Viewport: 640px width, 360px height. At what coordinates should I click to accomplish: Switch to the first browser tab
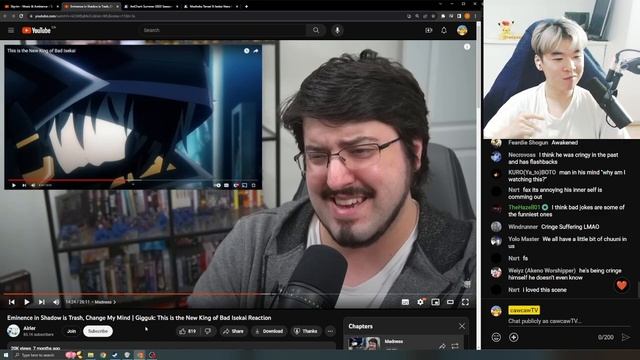(x=31, y=7)
